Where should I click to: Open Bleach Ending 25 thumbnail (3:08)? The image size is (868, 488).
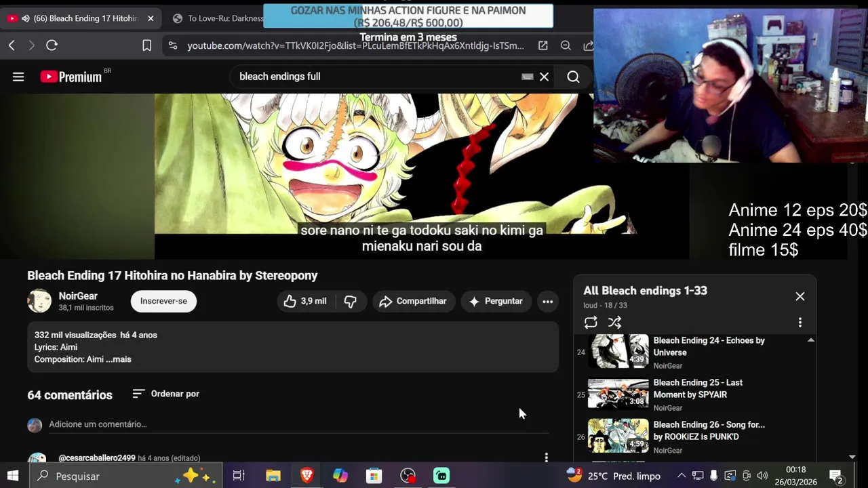coord(618,394)
